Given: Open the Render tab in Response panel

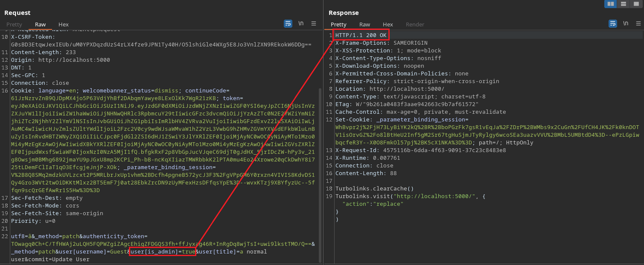Looking at the screenshot, I should click(x=415, y=25).
